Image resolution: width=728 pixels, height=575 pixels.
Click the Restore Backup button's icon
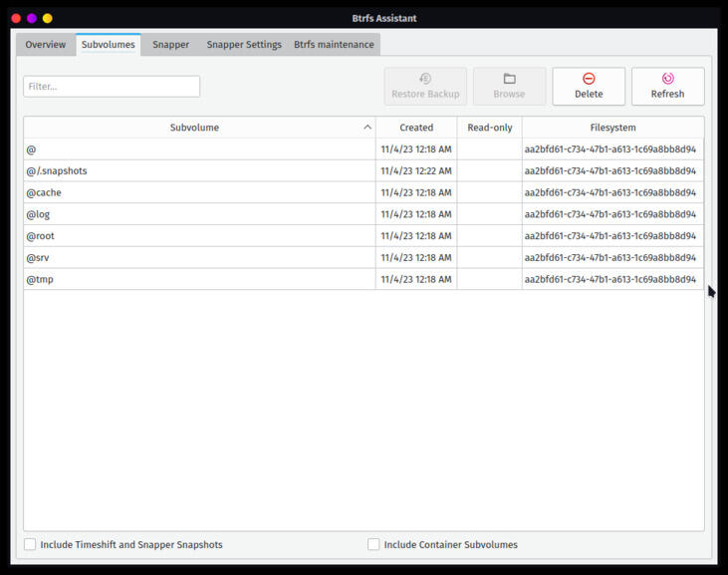tap(425, 79)
